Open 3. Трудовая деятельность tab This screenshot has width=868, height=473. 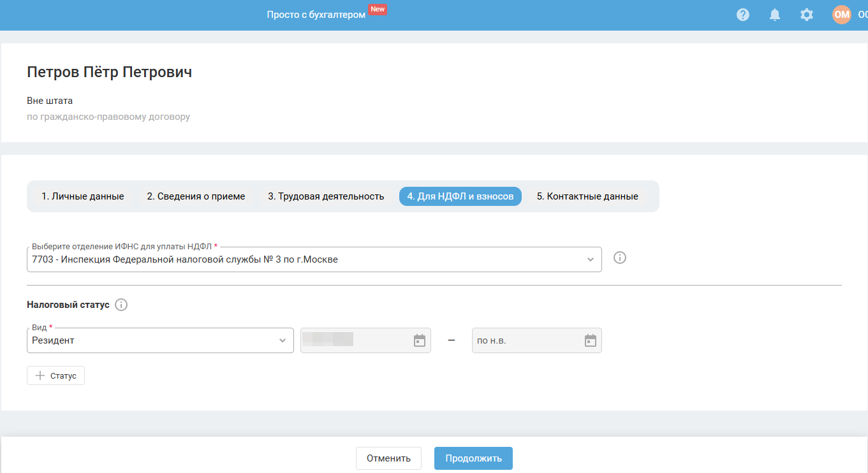point(326,196)
